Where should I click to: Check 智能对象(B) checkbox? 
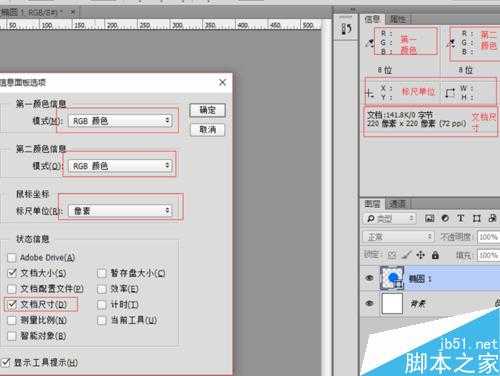coord(12,336)
